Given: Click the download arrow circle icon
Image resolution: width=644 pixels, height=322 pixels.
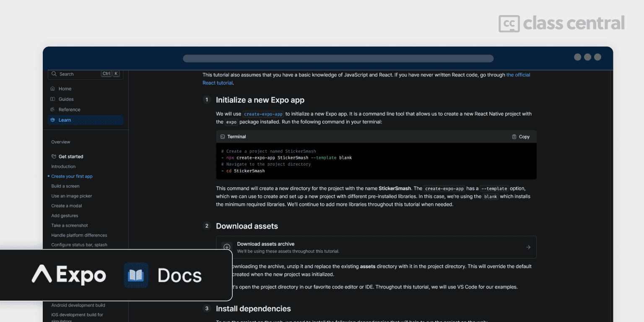Looking at the screenshot, I should [x=227, y=247].
